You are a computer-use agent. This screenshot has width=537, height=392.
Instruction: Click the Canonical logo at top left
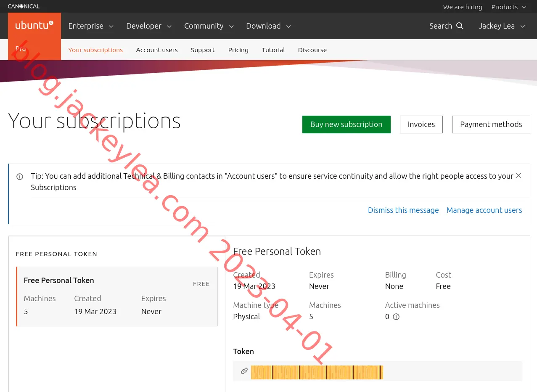pos(24,6)
